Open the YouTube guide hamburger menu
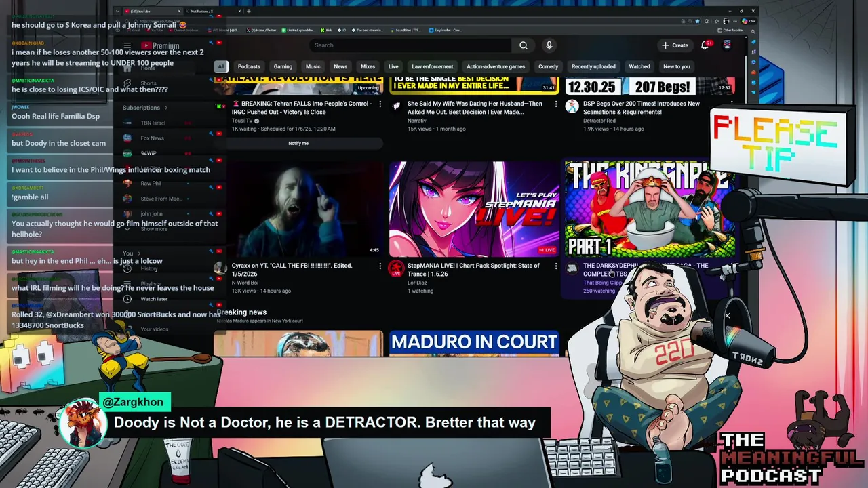The image size is (868, 488). [x=127, y=45]
